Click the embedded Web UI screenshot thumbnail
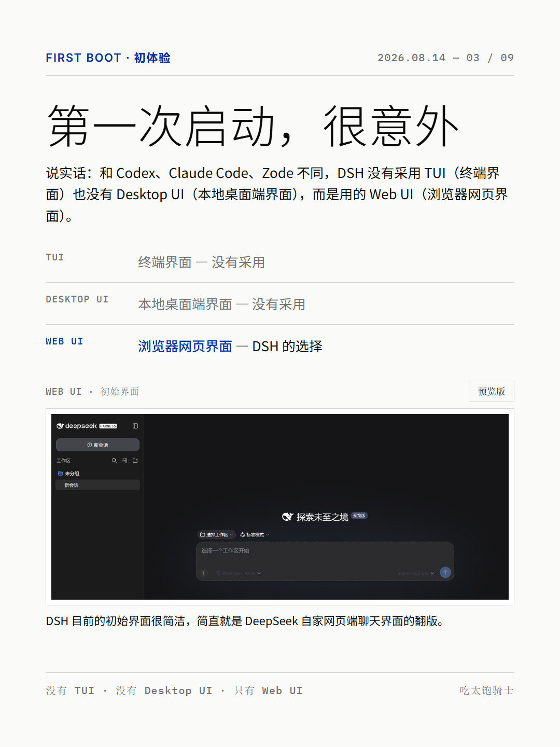 click(x=280, y=507)
